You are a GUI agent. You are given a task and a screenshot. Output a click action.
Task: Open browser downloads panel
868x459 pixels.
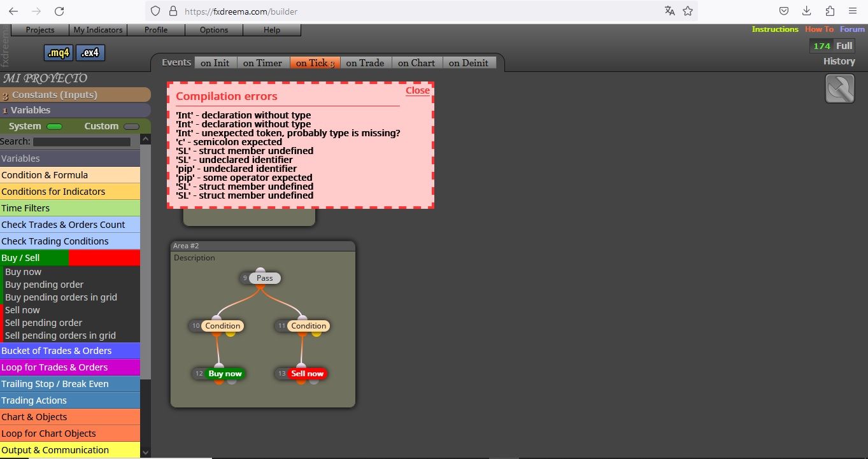click(x=807, y=11)
